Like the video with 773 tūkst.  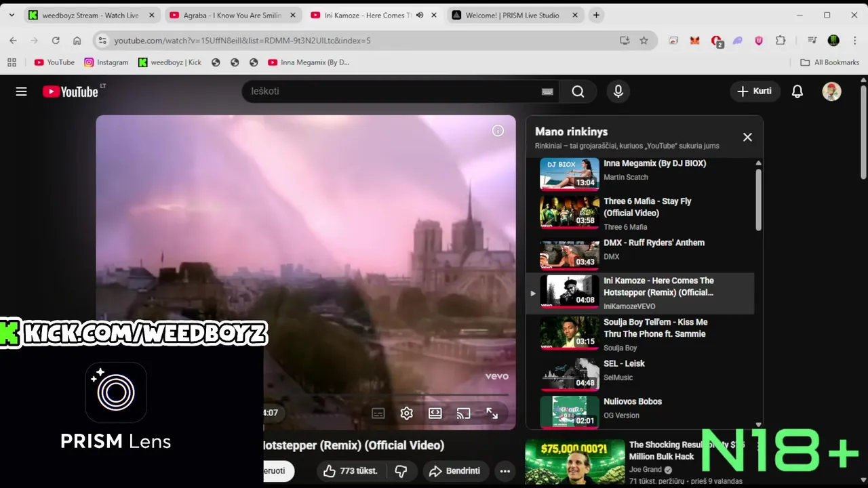click(350, 471)
